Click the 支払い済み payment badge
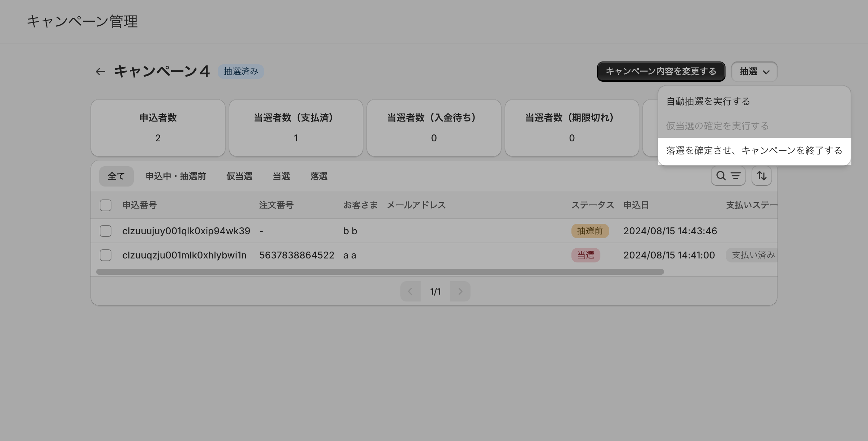The width and height of the screenshot is (868, 441). (752, 255)
